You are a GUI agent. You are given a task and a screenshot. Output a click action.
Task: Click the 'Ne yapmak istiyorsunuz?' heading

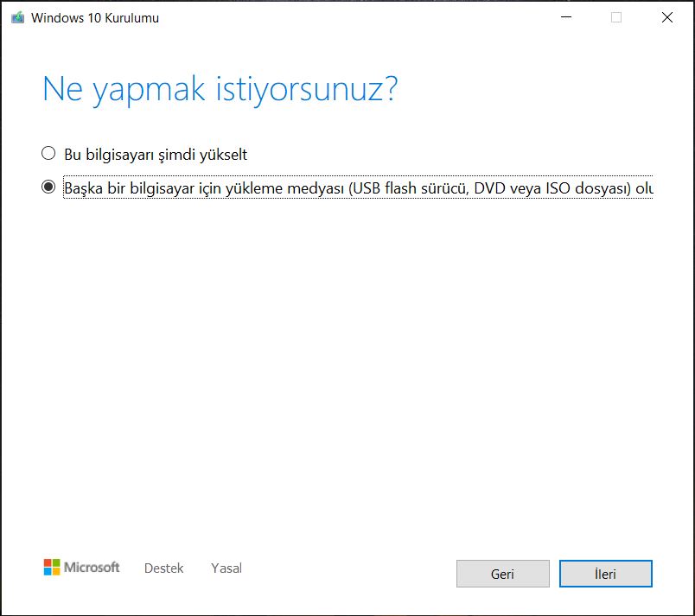(x=220, y=90)
